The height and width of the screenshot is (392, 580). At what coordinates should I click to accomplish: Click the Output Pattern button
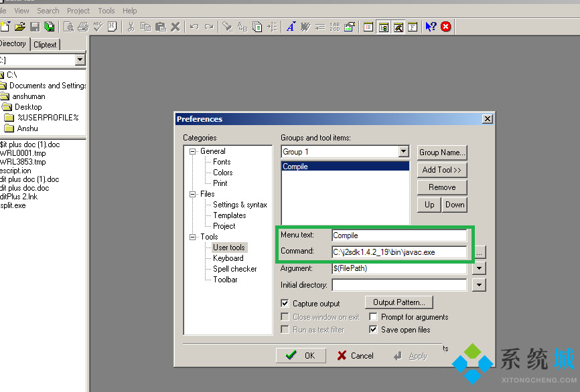[x=398, y=302]
